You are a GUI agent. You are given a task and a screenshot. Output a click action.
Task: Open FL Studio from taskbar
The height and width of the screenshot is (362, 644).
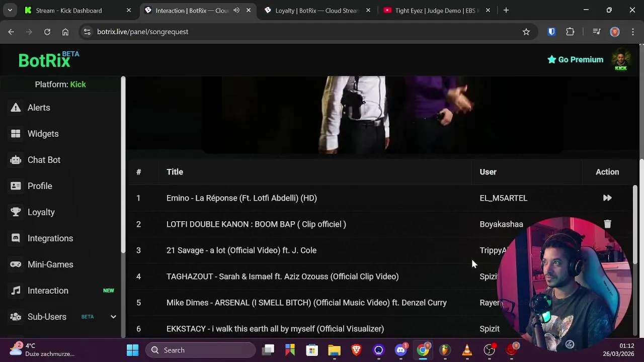tap(445, 350)
